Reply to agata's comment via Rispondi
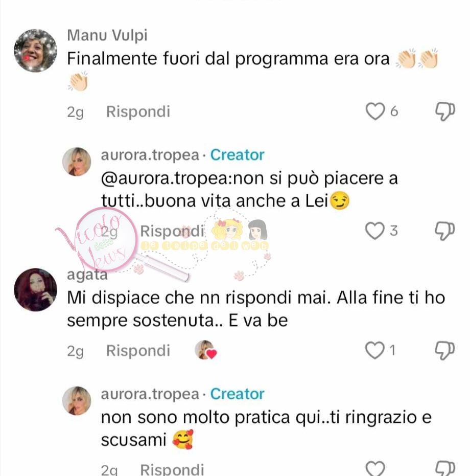This screenshot has width=470, height=476. pos(138,351)
